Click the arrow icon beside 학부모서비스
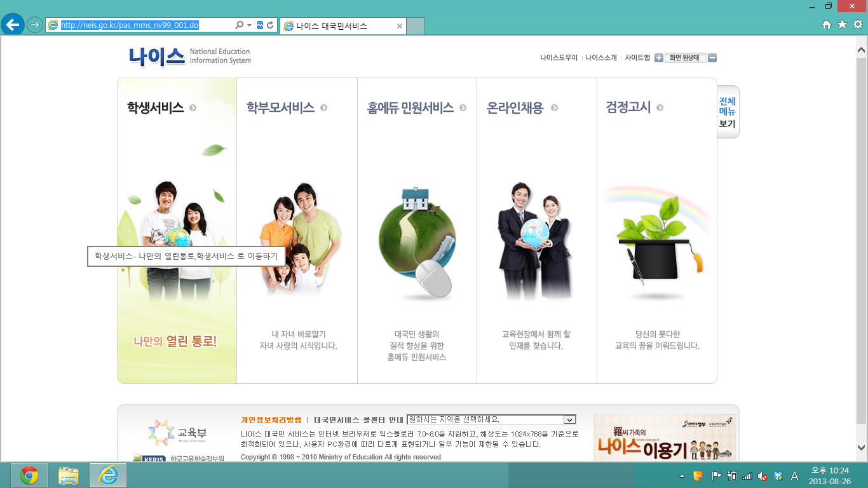 click(x=324, y=108)
